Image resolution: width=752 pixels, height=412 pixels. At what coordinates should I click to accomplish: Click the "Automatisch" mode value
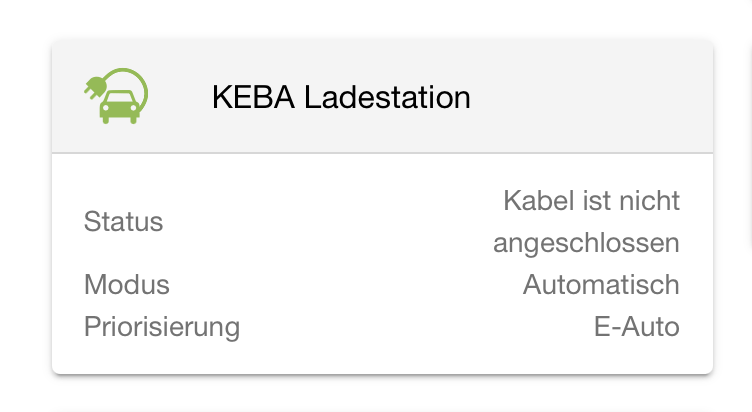pos(601,284)
